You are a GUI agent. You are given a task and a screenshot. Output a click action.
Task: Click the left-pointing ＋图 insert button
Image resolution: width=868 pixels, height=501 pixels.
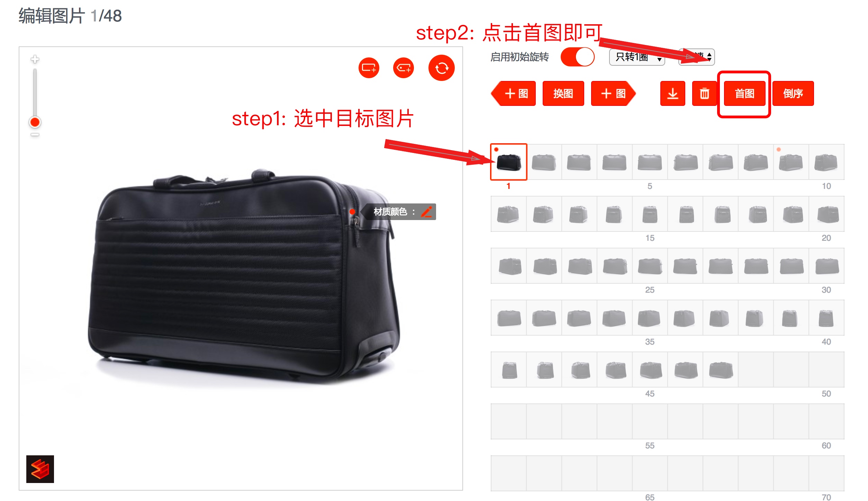pos(513,93)
